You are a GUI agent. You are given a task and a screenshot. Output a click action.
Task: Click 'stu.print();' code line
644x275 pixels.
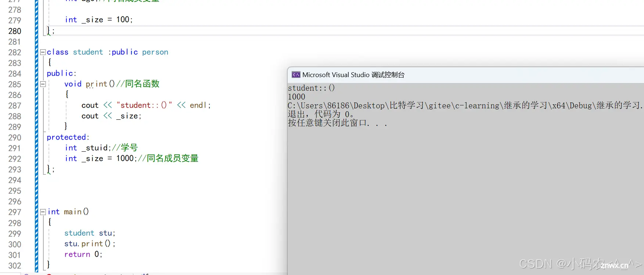point(90,244)
